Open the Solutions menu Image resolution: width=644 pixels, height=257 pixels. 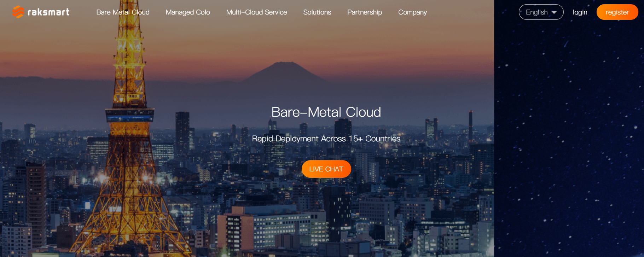pyautogui.click(x=317, y=12)
